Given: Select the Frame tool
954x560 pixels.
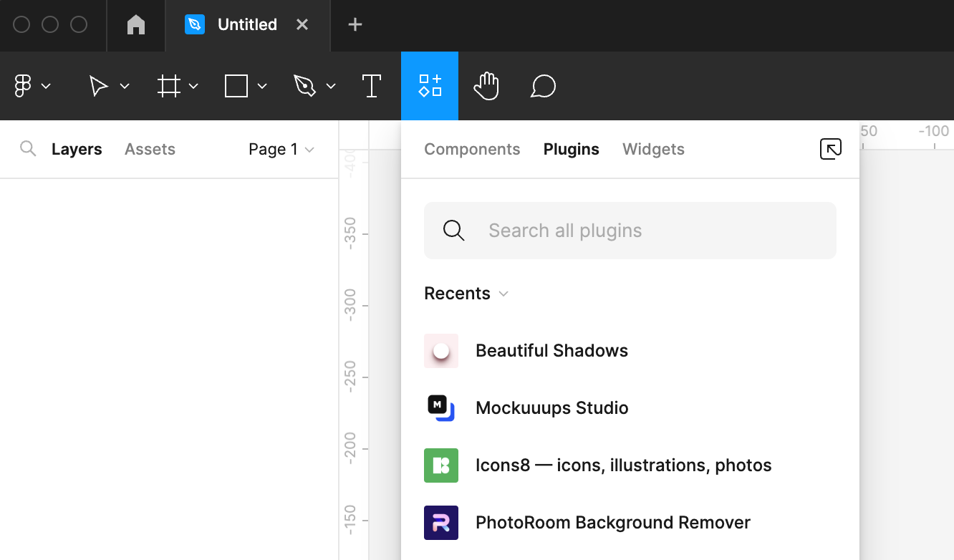Looking at the screenshot, I should 169,86.
